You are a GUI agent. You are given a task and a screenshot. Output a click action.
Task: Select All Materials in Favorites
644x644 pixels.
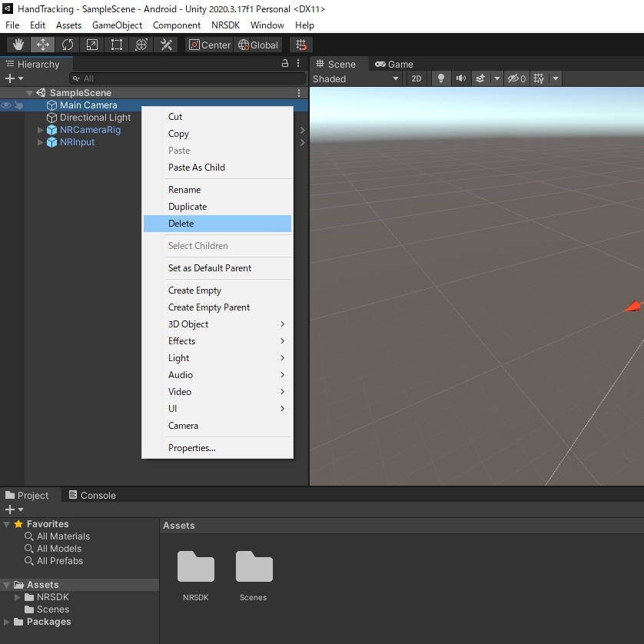point(63,536)
